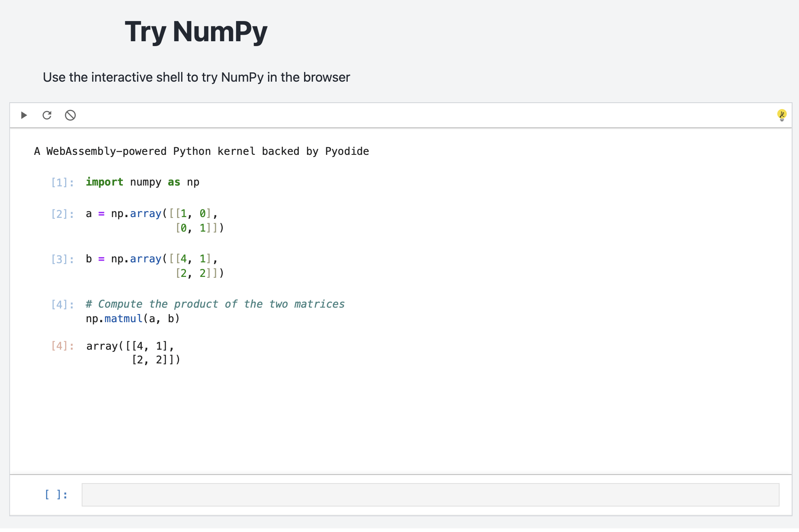Viewport: 799px width, 532px height.
Task: Click the blue [4]: input cell prompt
Action: pyautogui.click(x=63, y=304)
